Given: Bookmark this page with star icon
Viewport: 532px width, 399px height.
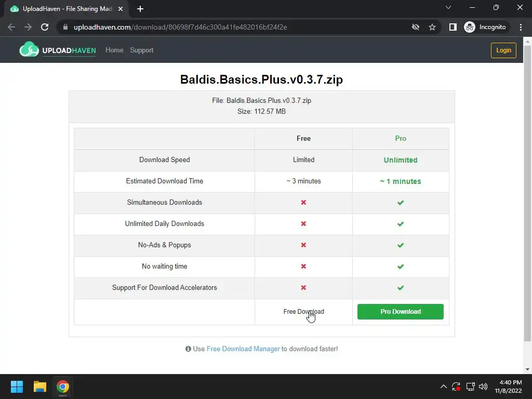Looking at the screenshot, I should [x=432, y=27].
